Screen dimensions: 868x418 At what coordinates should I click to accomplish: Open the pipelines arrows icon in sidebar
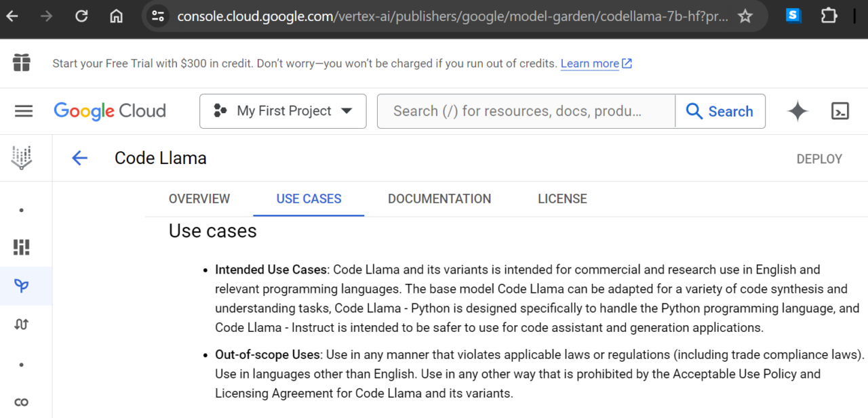point(21,324)
